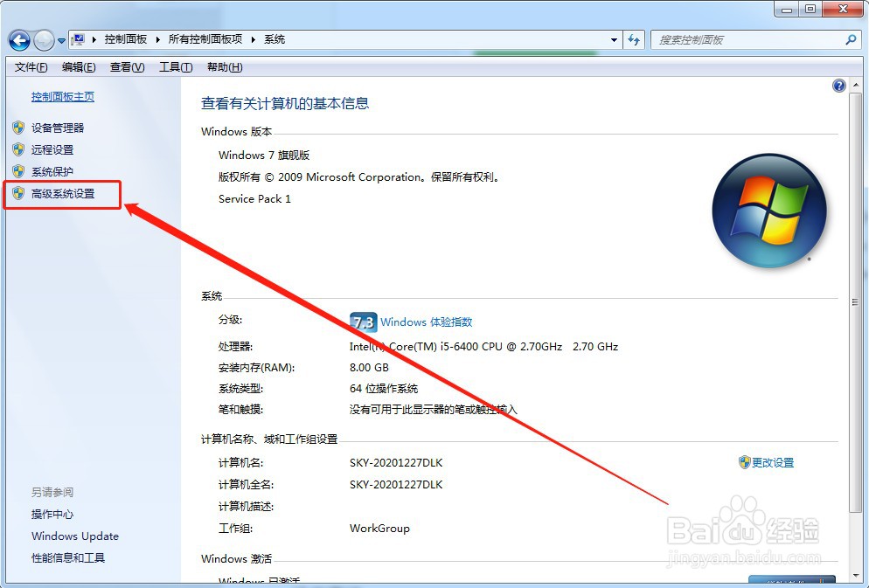The height and width of the screenshot is (588, 869).
Task: Open the Windows 体验指数 link
Action: (x=426, y=322)
